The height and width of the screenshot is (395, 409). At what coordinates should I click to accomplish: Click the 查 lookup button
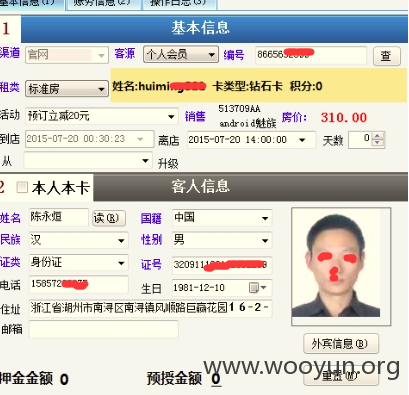[x=386, y=56]
